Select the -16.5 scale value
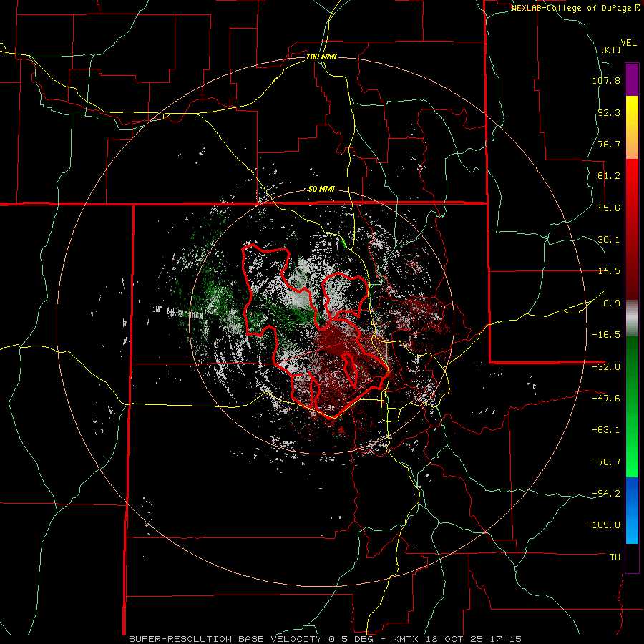The height and width of the screenshot is (644, 644). click(606, 335)
